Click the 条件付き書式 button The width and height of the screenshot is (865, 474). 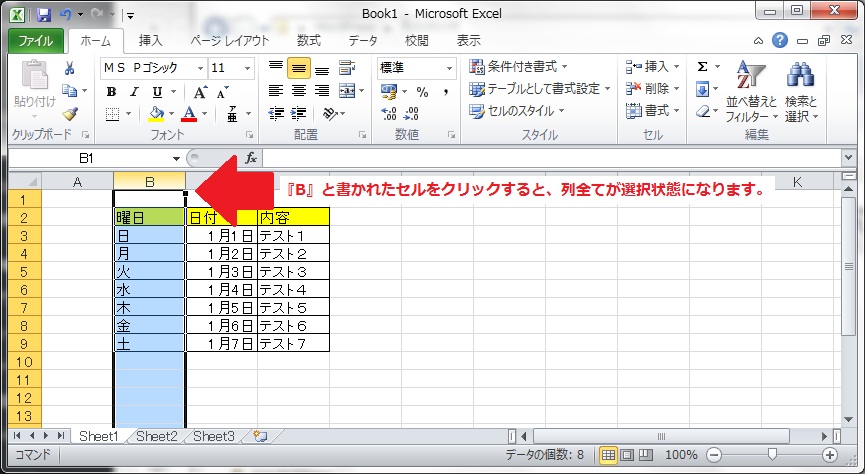pos(518,67)
